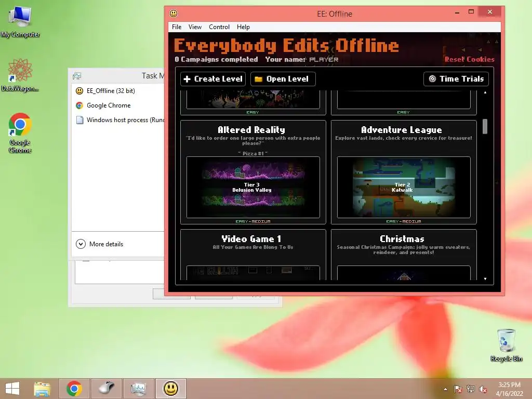Click the Task Manager title bar icon
The height and width of the screenshot is (399, 532).
pyautogui.click(x=77, y=76)
